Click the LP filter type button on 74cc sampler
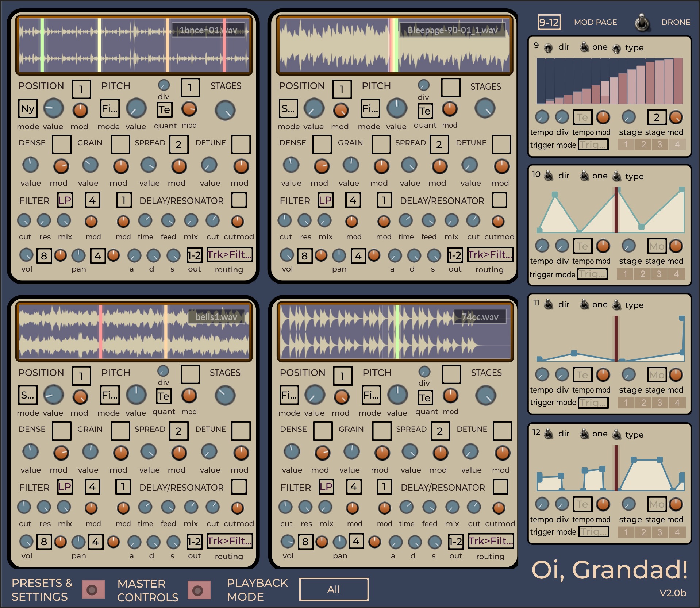 [326, 487]
